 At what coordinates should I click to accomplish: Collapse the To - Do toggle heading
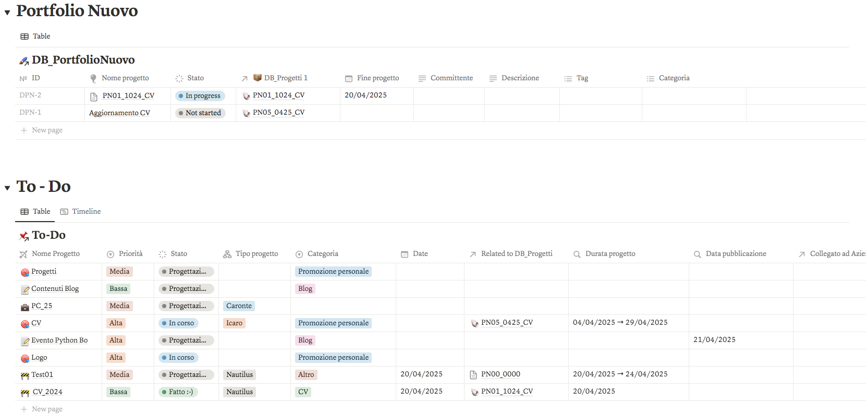click(7, 188)
